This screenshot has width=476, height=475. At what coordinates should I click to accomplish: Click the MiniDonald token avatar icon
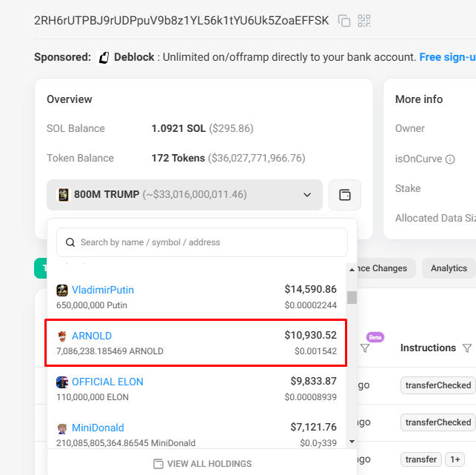pyautogui.click(x=62, y=428)
